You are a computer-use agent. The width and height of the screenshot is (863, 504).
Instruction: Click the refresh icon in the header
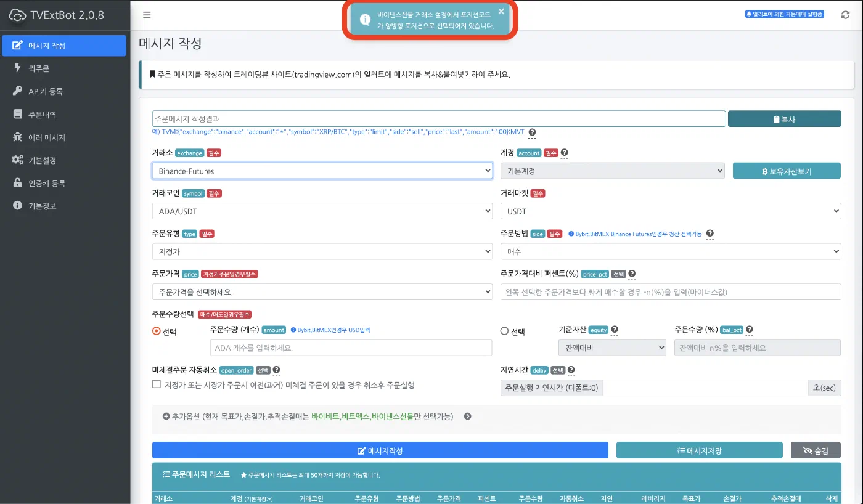click(x=845, y=15)
